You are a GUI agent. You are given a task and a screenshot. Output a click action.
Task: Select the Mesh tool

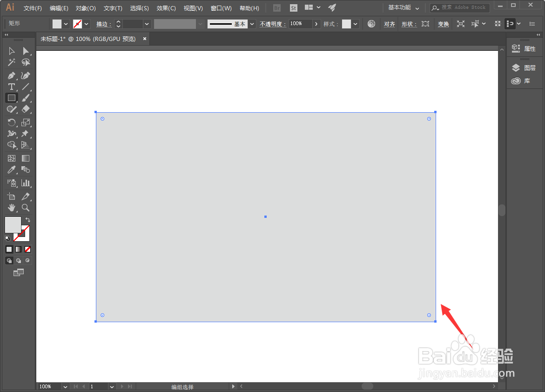click(x=12, y=158)
